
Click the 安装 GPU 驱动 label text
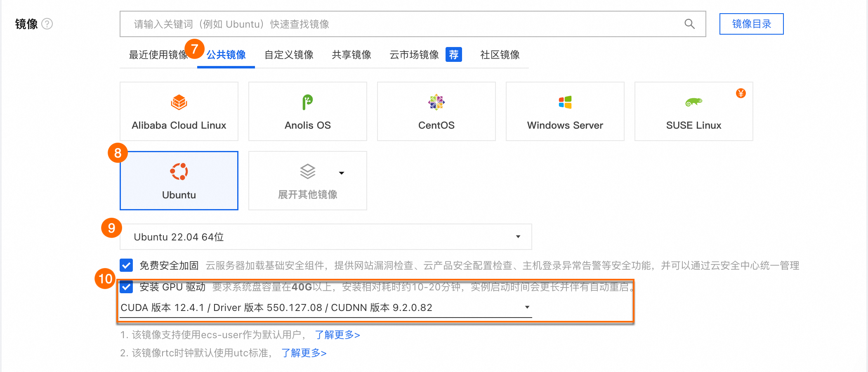click(x=172, y=287)
